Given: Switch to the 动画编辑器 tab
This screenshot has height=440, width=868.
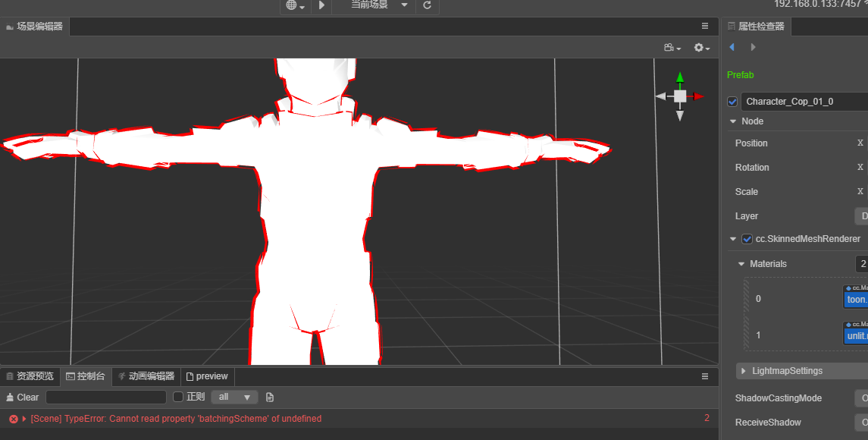Looking at the screenshot, I should pyautogui.click(x=146, y=376).
